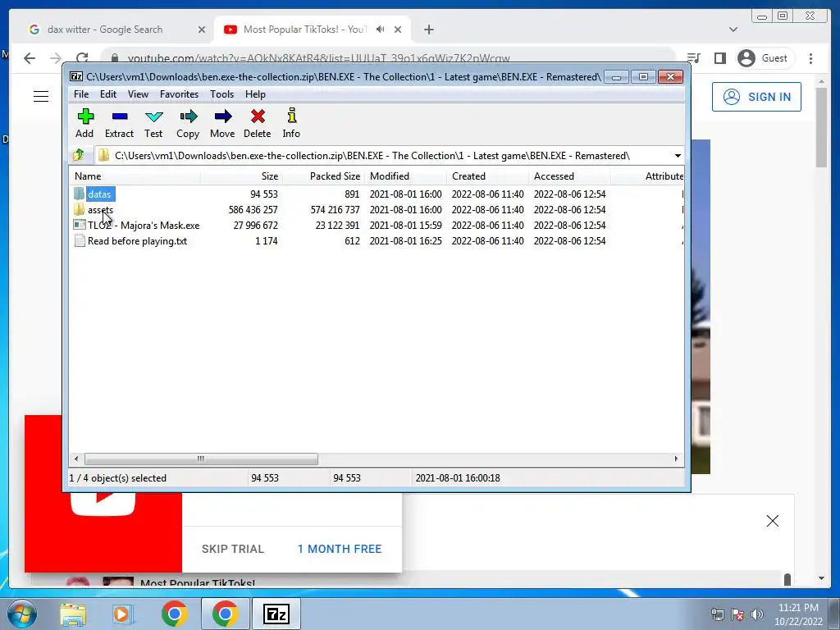The width and height of the screenshot is (840, 630).
Task: Sort by Created column header
Action: point(487,176)
